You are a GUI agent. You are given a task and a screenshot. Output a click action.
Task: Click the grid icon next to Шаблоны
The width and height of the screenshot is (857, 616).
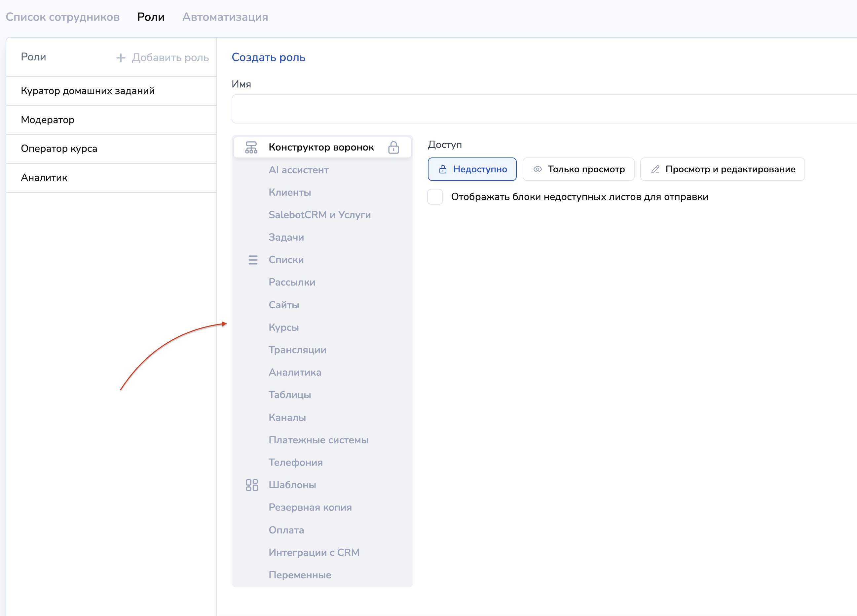pyautogui.click(x=252, y=485)
